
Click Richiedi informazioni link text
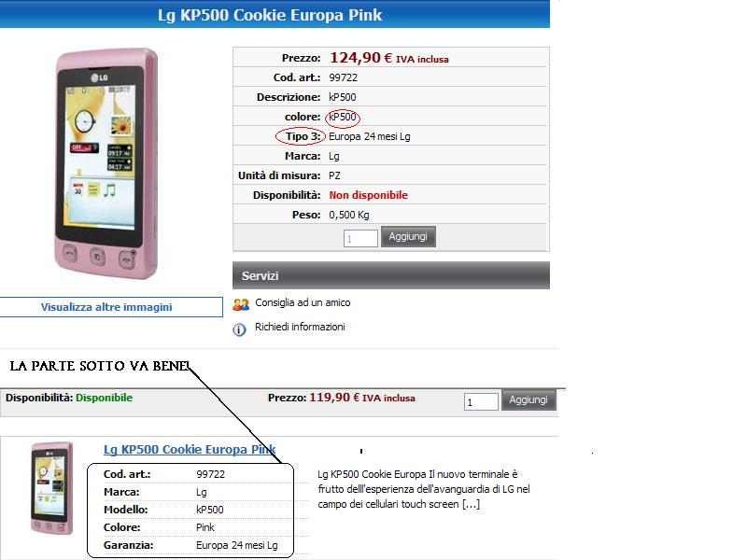[300, 328]
